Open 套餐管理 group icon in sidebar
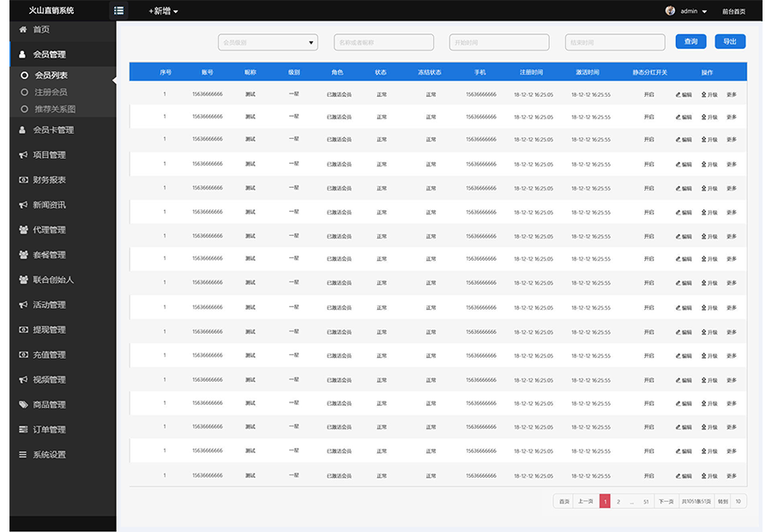Screen dimensions: 772x532 (22, 255)
